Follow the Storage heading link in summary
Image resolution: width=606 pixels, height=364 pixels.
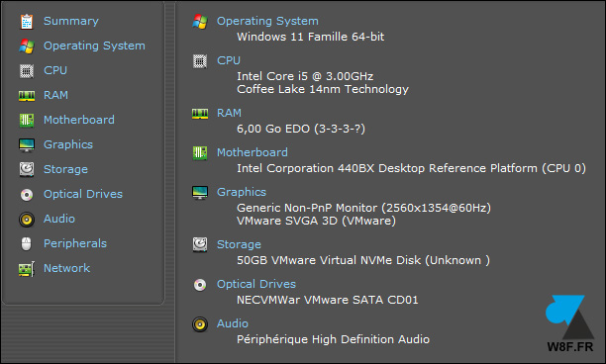click(239, 244)
